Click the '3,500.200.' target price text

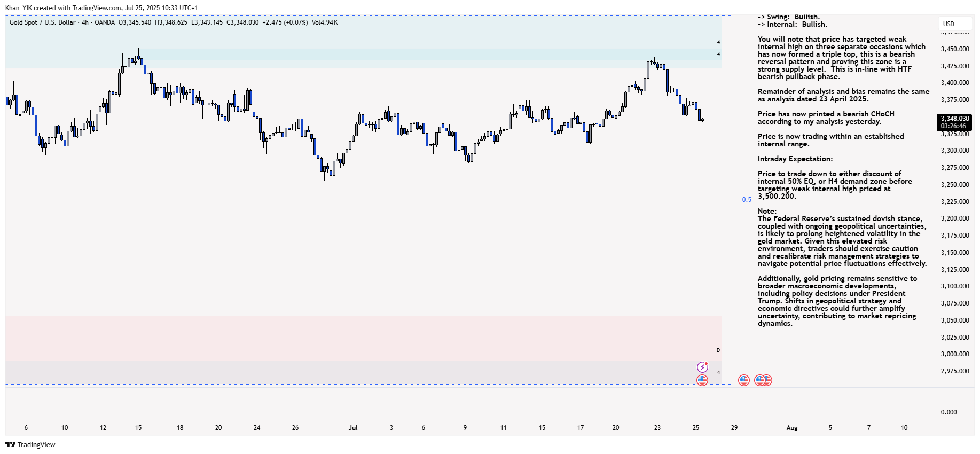click(777, 196)
